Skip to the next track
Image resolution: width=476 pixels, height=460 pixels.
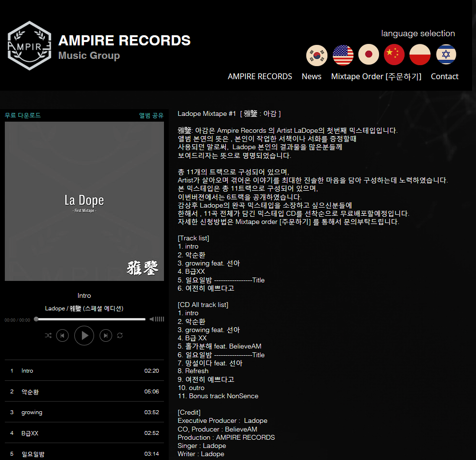pos(106,335)
